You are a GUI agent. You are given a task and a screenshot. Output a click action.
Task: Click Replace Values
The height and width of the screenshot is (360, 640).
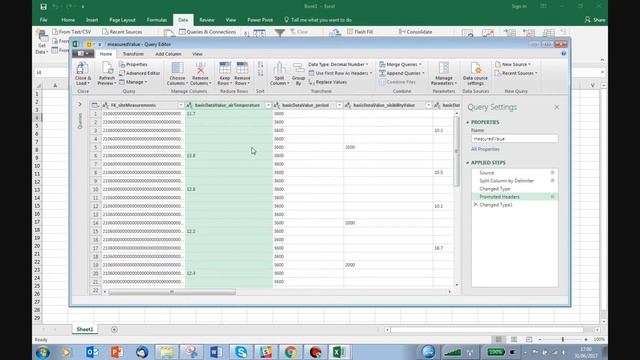[x=328, y=82]
